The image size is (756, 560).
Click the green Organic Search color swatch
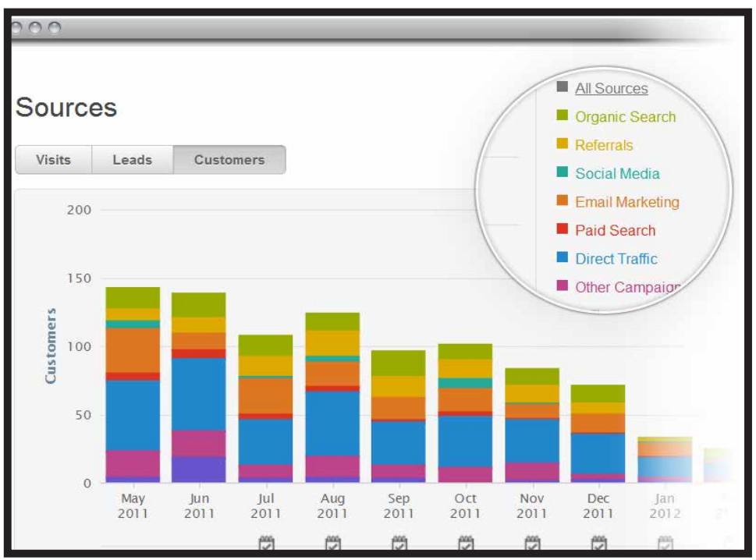pos(563,115)
